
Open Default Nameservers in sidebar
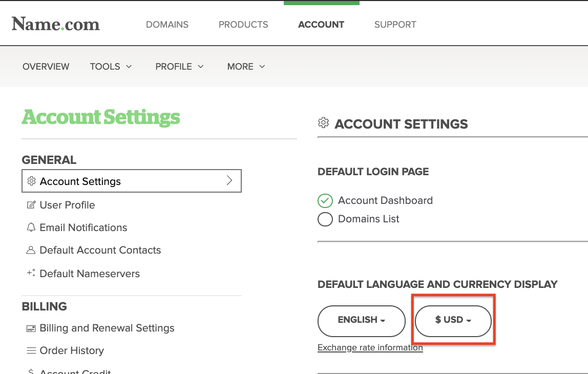point(90,274)
